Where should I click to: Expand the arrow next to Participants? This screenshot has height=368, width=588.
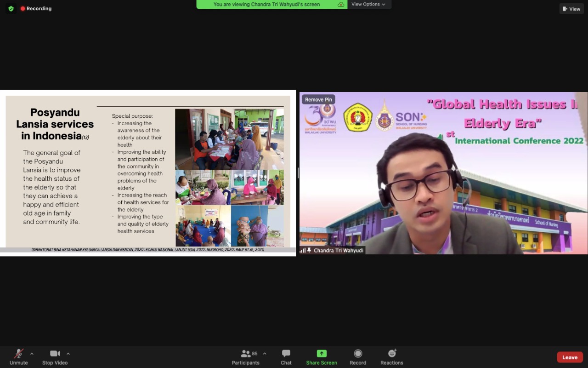pos(264,354)
